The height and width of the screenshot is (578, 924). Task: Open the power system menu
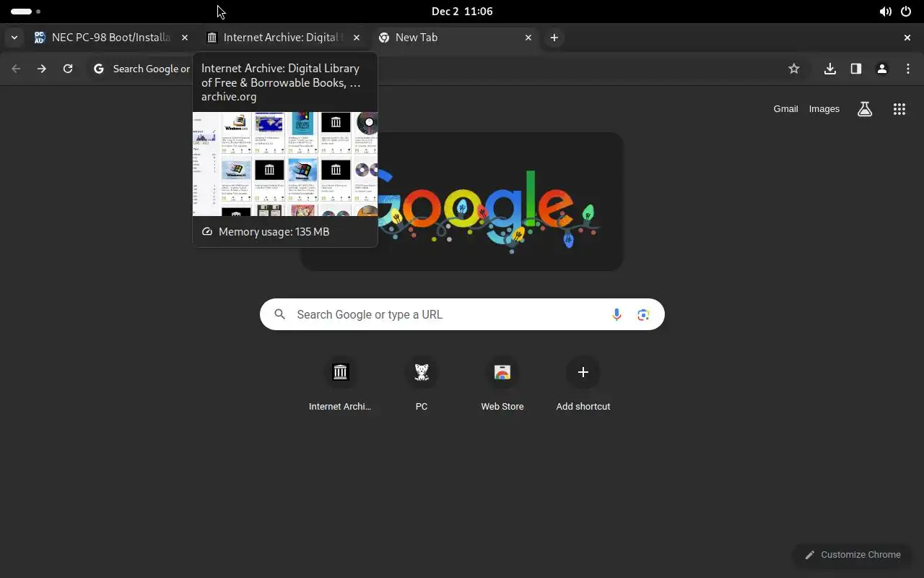point(906,12)
